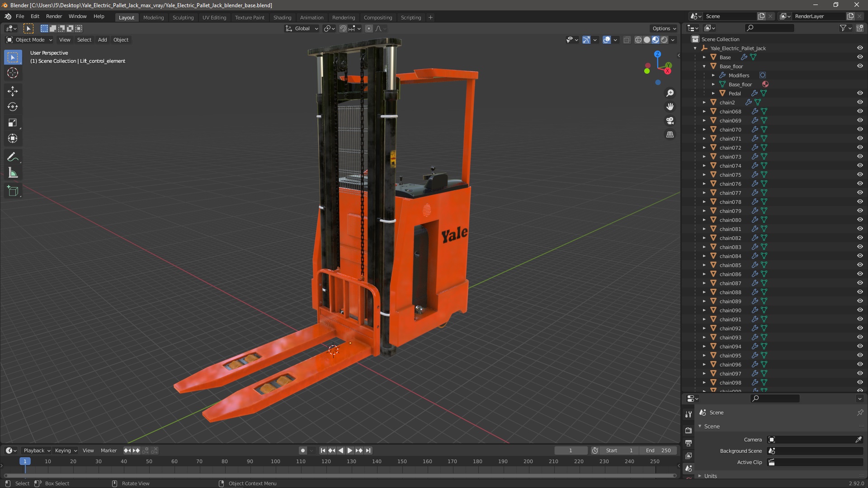Collapse the Base_floor object tree

coord(704,66)
